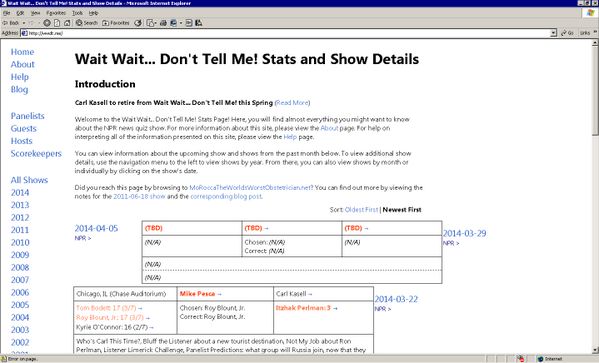Go to the Home page icon
Screen dimensions: 599x363
click(x=67, y=23)
